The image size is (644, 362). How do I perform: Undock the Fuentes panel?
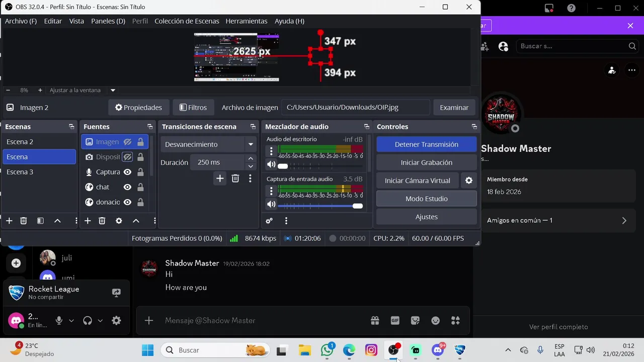coord(150,127)
